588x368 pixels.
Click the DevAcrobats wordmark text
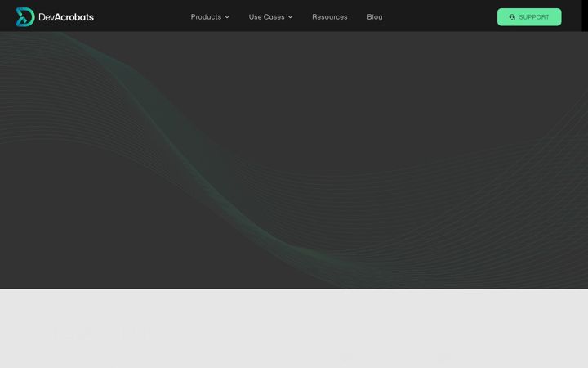tap(66, 17)
